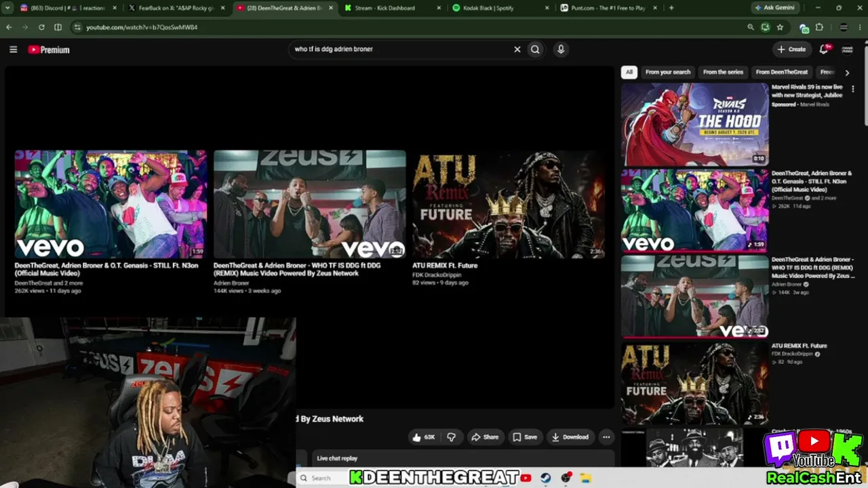
Task: Click the Share button
Action: 485,437
